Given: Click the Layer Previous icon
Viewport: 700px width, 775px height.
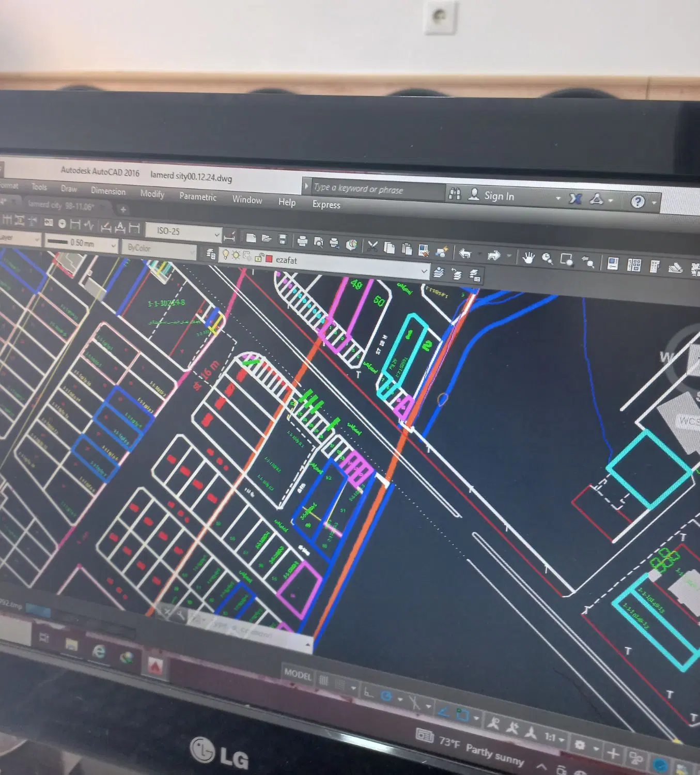Looking at the screenshot, I should [457, 273].
